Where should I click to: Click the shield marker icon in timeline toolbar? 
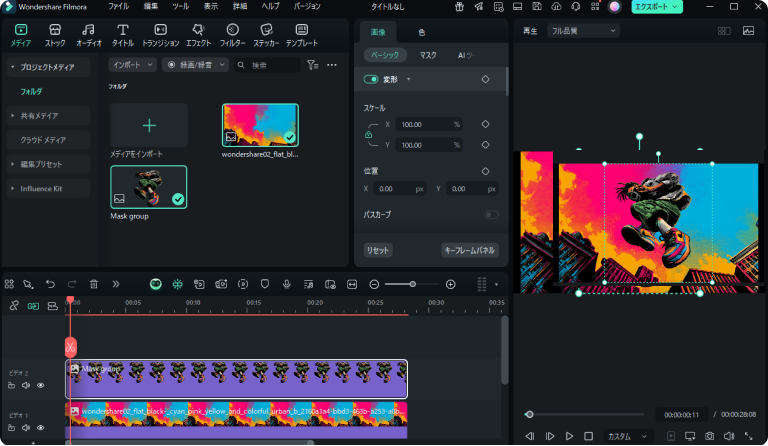pos(265,284)
